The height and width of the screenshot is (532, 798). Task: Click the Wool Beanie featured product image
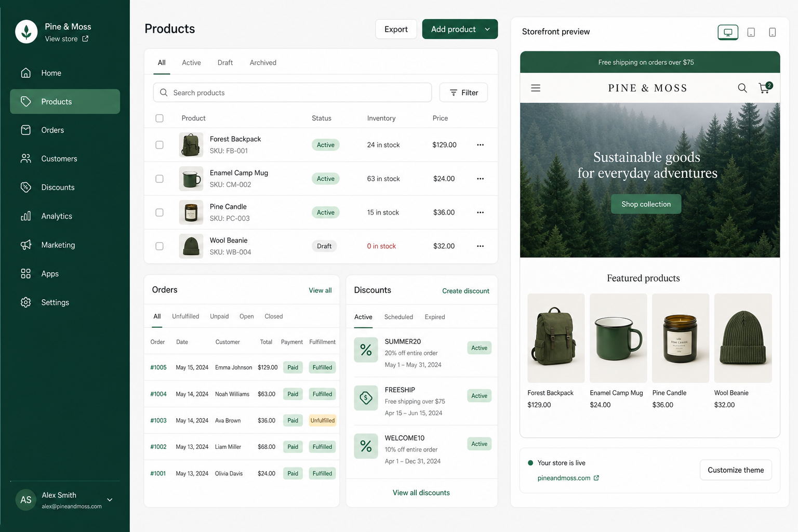[x=743, y=338]
